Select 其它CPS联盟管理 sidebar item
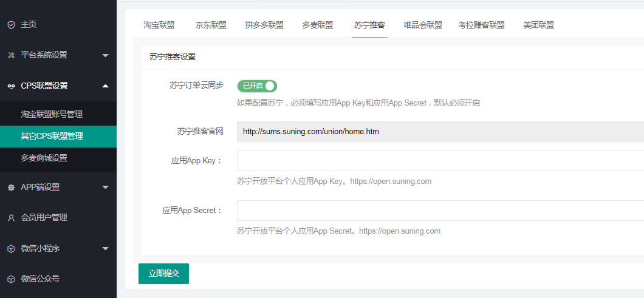Image resolution: width=644 pixels, height=298 pixels. coord(58,137)
